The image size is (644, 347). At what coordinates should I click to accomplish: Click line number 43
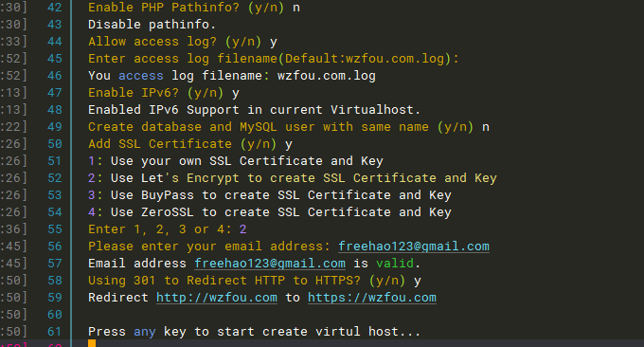pyautogui.click(x=55, y=25)
